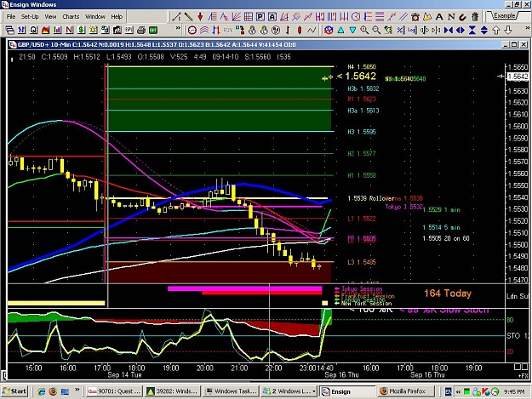Select the grid table drawing tool
Image resolution: width=532 pixels, height=399 pixels.
pyautogui.click(x=248, y=17)
